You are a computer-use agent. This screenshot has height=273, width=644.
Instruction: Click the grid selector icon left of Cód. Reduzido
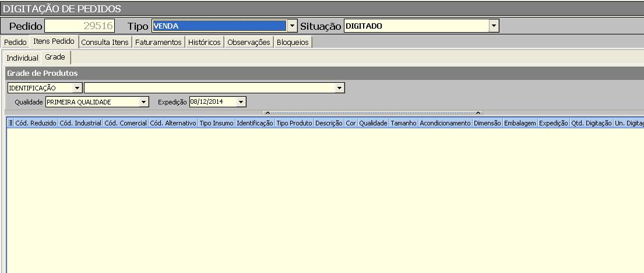coord(10,124)
